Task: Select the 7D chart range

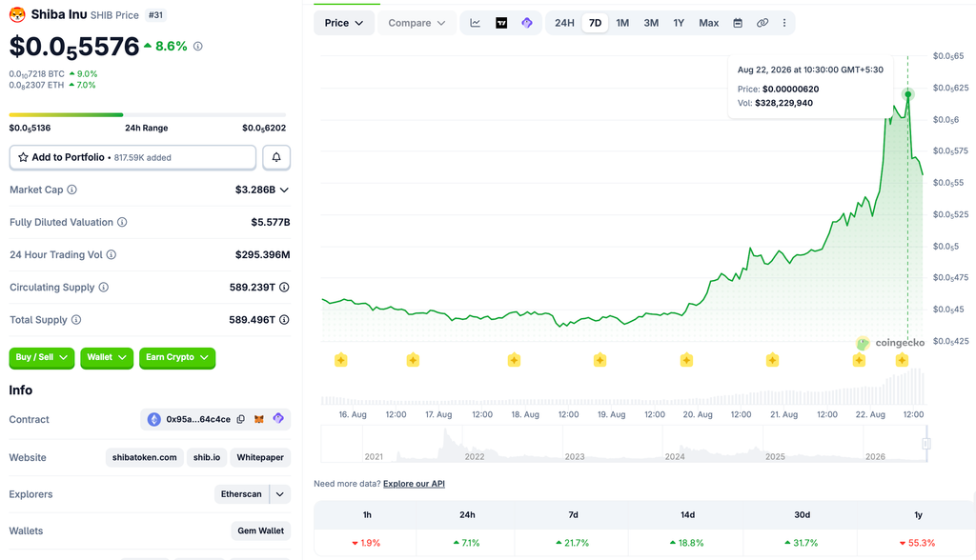Action: point(595,23)
